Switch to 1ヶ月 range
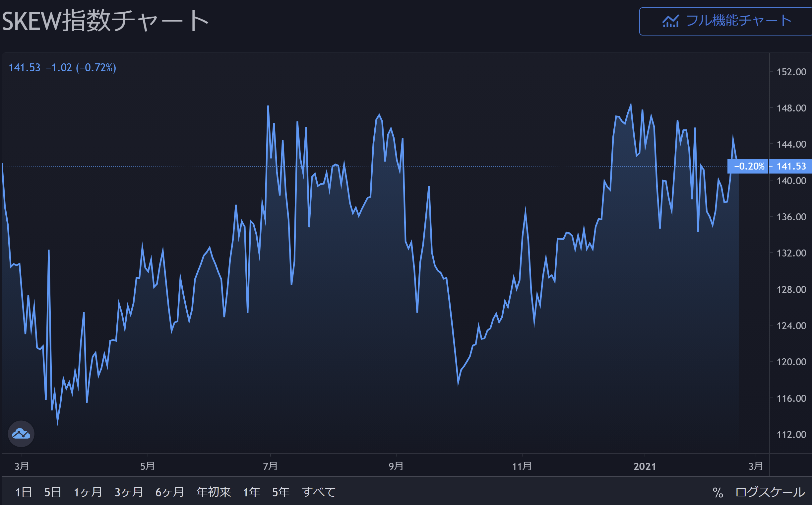 (88, 492)
